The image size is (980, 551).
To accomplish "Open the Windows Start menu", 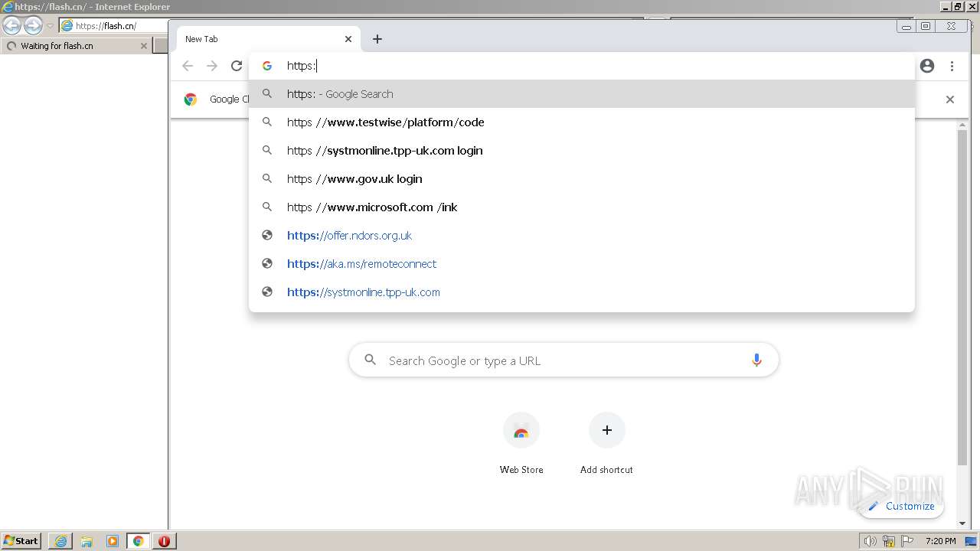I will [x=21, y=540].
